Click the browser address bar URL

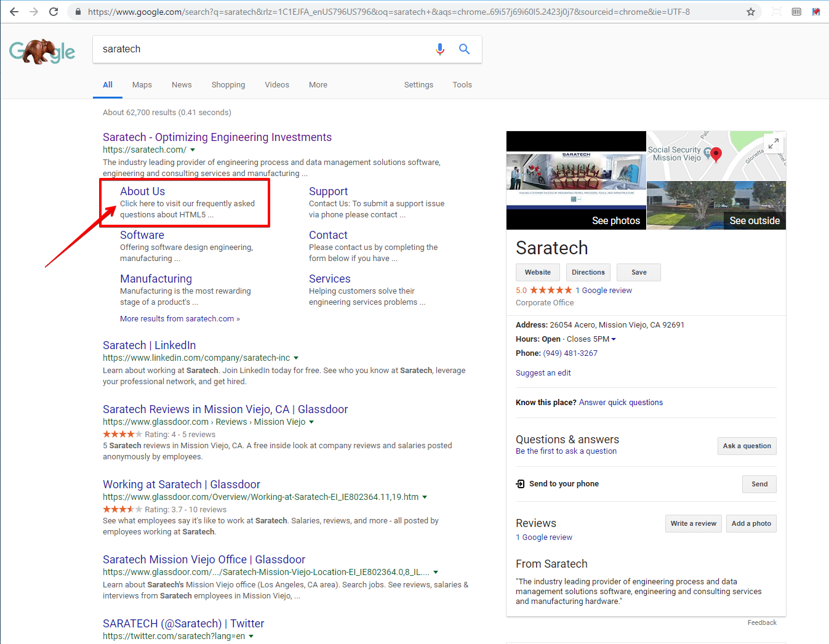[389, 12]
